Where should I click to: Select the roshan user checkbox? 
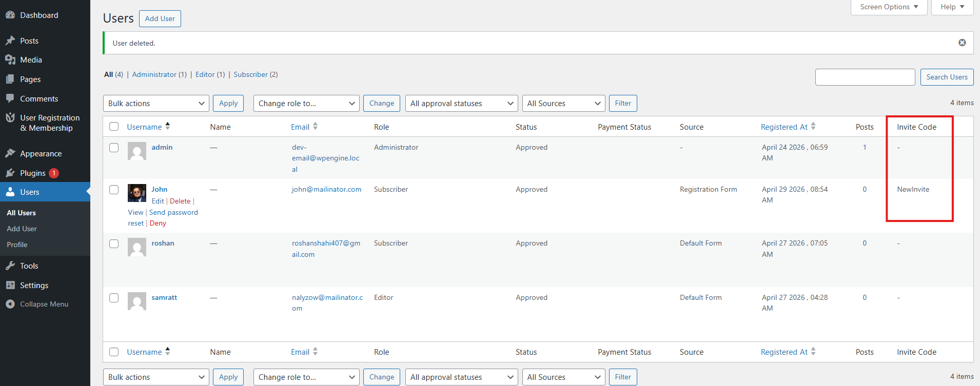(114, 243)
